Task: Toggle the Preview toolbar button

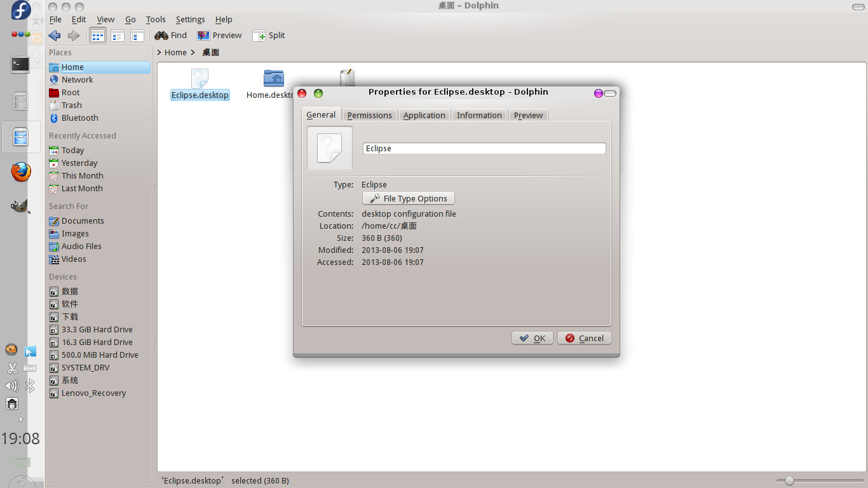Action: [x=219, y=36]
